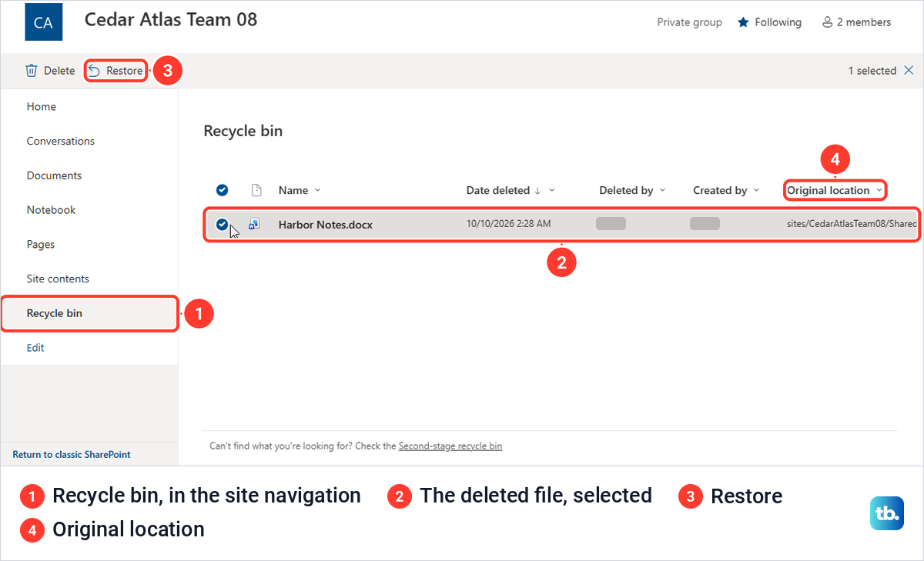Screen dimensions: 924x561
Task: Open Pages in site navigation
Action: coord(41,245)
